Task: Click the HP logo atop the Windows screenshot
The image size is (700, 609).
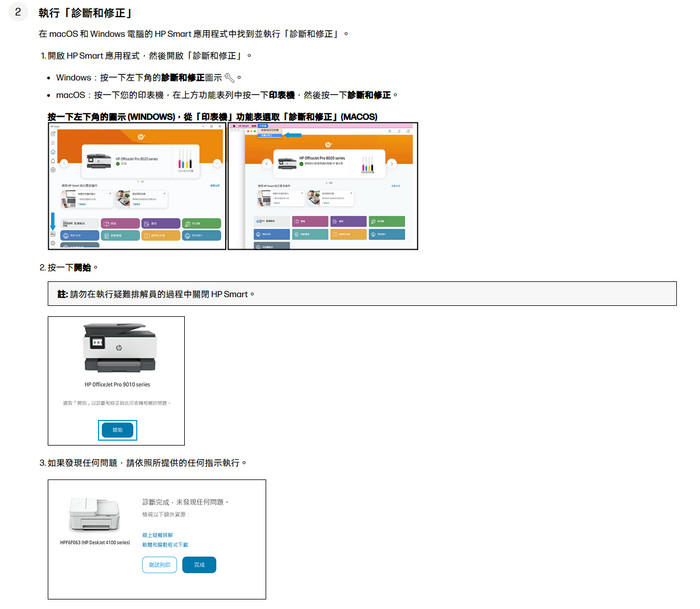Action: (141, 135)
